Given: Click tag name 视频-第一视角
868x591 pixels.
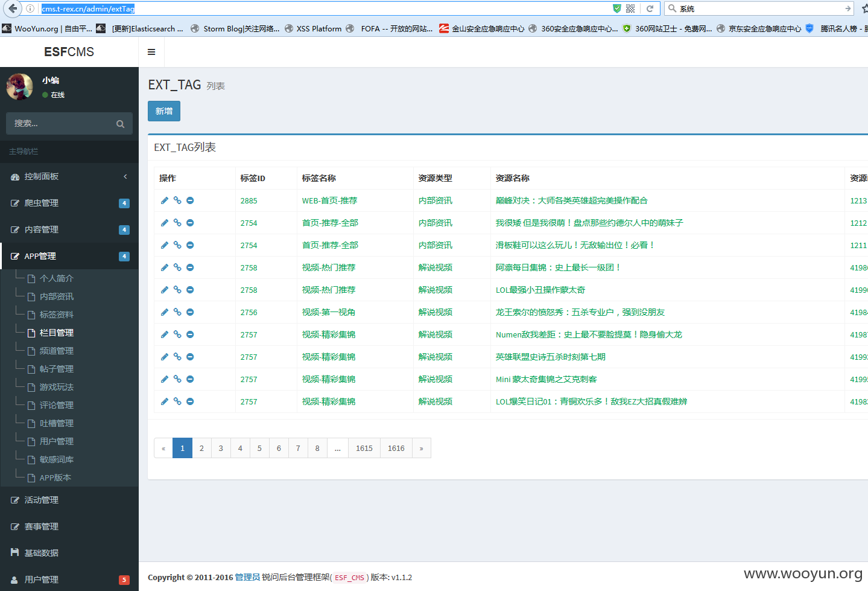Looking at the screenshot, I should click(x=329, y=312).
